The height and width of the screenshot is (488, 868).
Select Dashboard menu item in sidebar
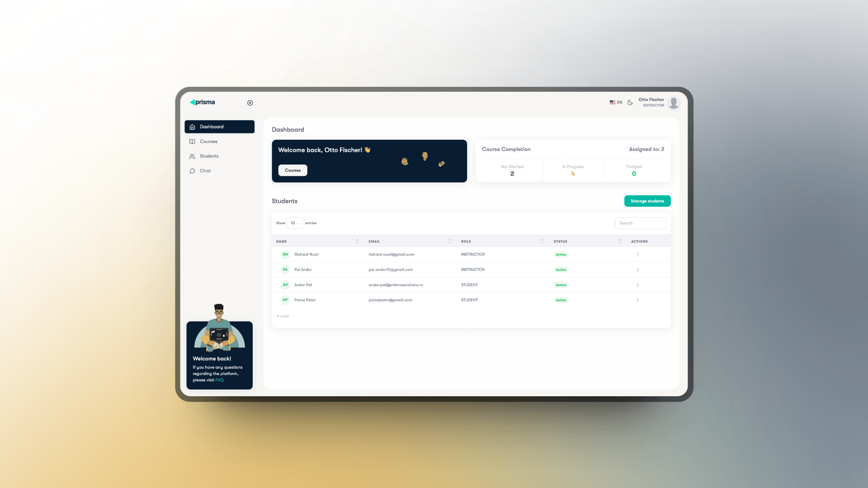pyautogui.click(x=219, y=127)
